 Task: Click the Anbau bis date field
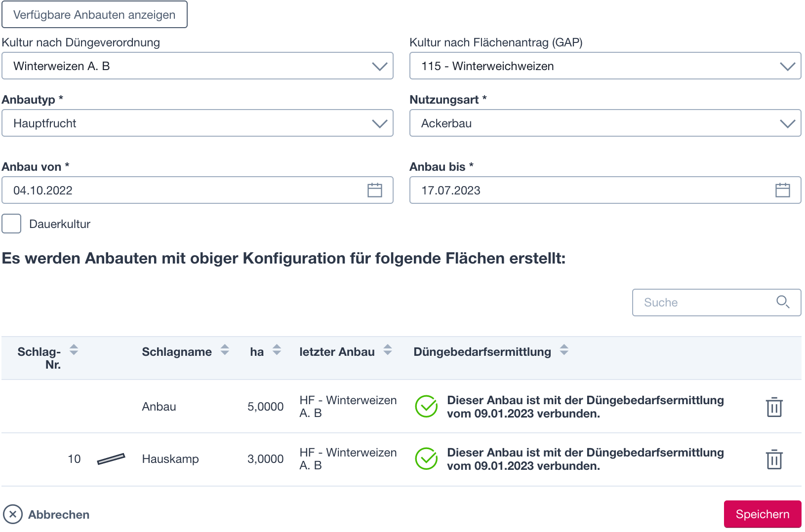605,190
